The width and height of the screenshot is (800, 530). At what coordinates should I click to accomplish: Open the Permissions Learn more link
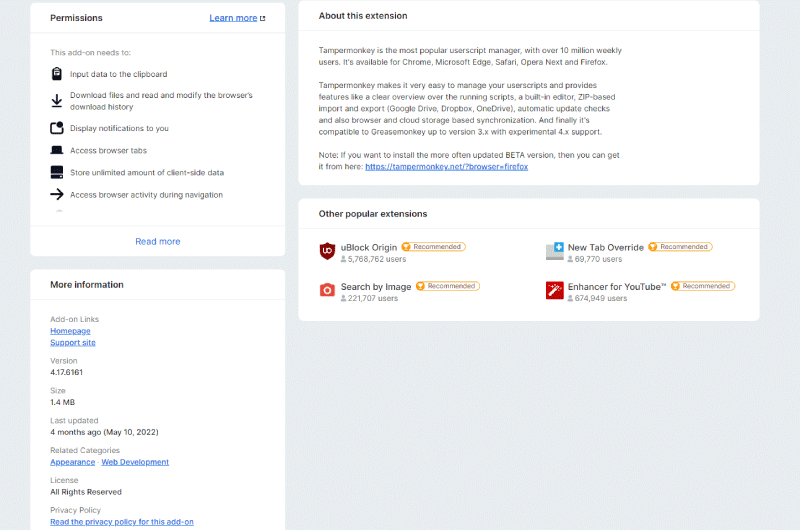tap(233, 18)
